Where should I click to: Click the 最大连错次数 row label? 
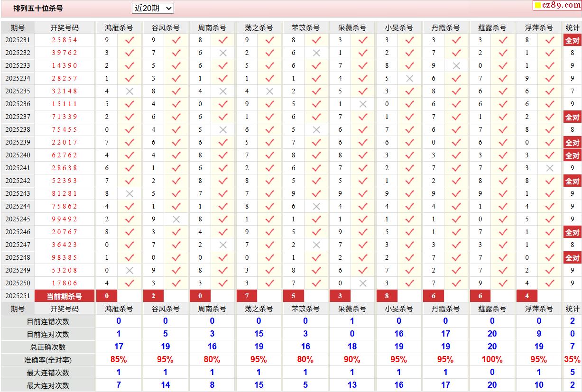[x=48, y=373]
